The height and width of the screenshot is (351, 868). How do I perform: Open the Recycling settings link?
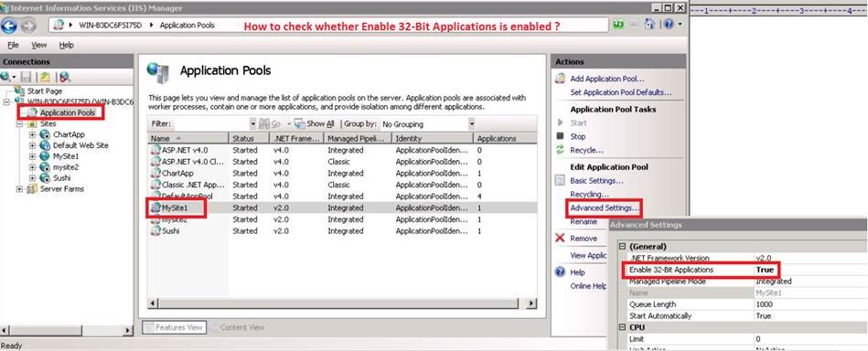(x=590, y=195)
